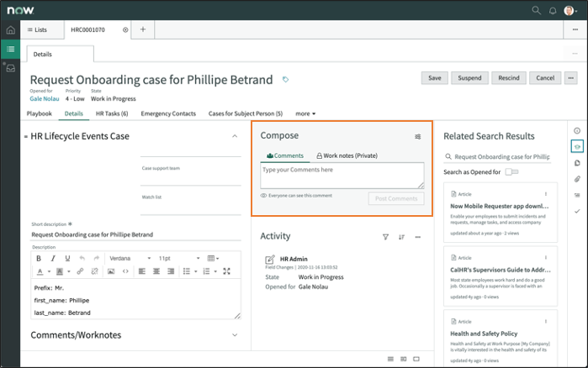The image size is (588, 368).
Task: Switch to HR Tasks (6) tab
Action: click(x=112, y=113)
